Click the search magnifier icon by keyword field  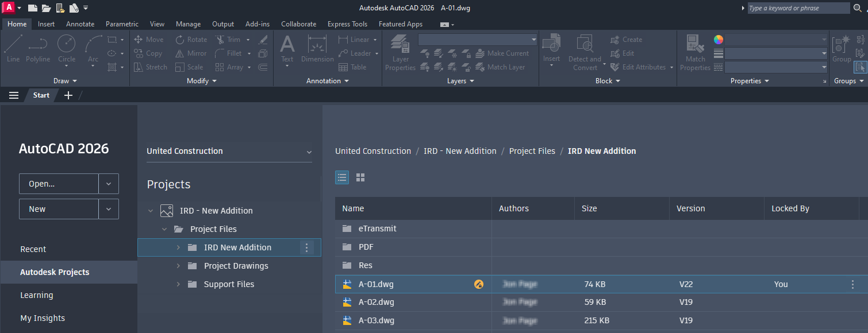click(x=857, y=8)
